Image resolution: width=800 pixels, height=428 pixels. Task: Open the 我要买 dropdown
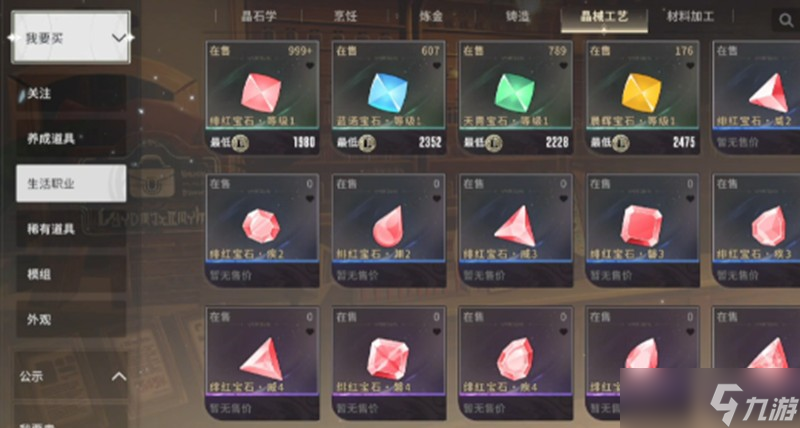click(x=71, y=37)
